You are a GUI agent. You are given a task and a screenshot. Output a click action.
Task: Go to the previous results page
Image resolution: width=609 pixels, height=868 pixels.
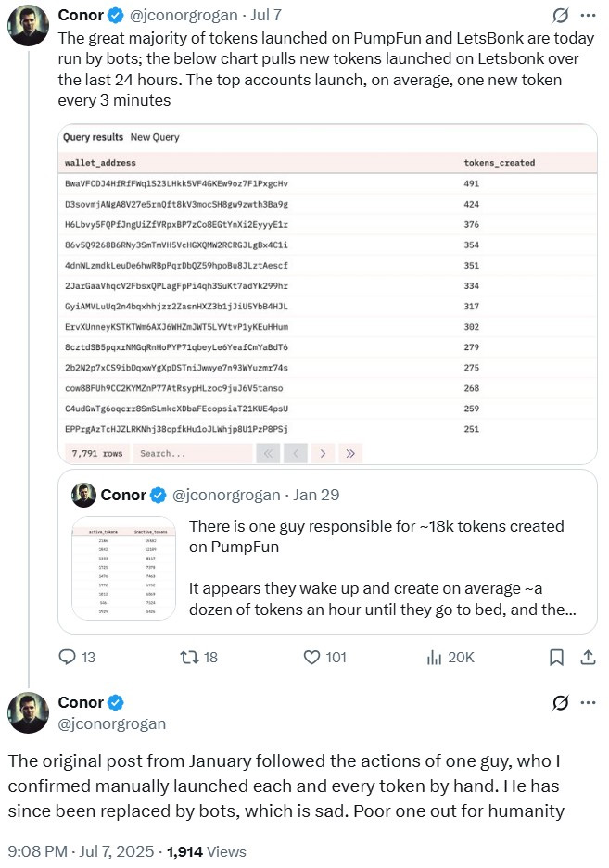click(295, 453)
